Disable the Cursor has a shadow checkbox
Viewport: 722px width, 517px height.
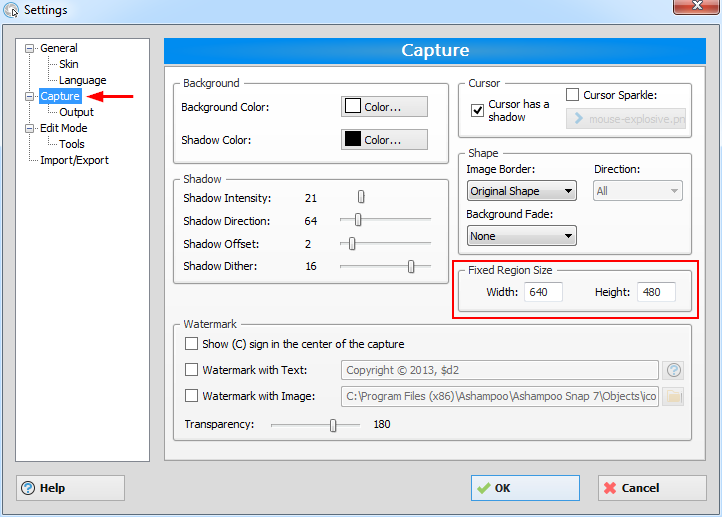click(x=477, y=110)
